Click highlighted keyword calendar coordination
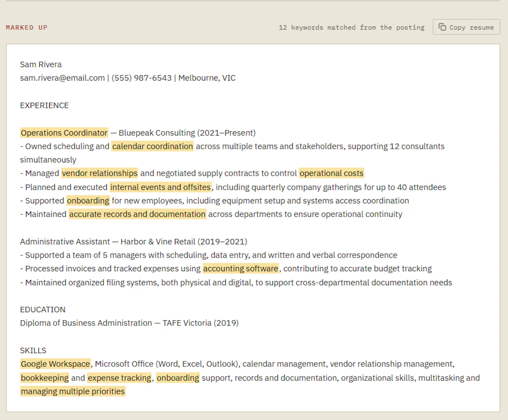Viewport: 508px width, 420px height. (152, 146)
